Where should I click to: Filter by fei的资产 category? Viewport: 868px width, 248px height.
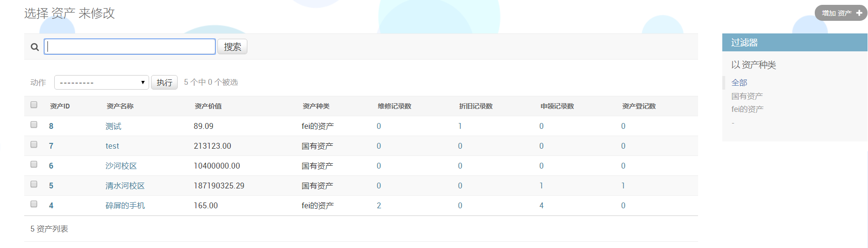tap(747, 109)
